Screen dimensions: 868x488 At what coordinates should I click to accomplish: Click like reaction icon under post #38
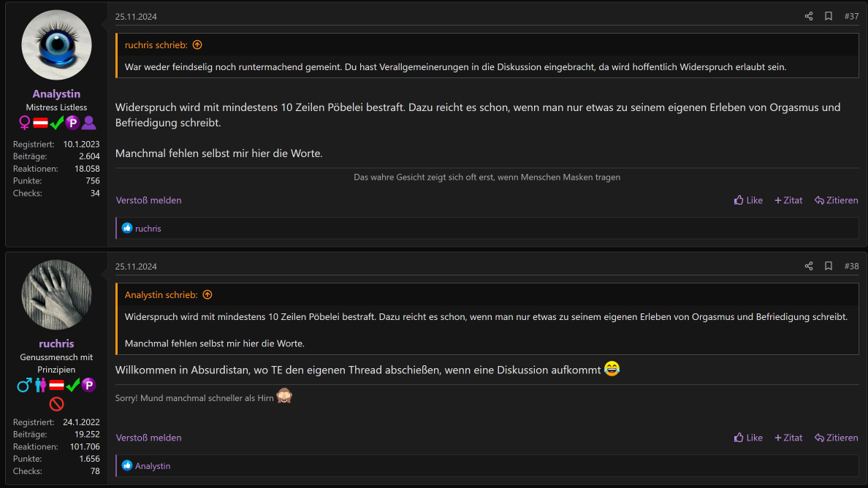[x=127, y=465]
